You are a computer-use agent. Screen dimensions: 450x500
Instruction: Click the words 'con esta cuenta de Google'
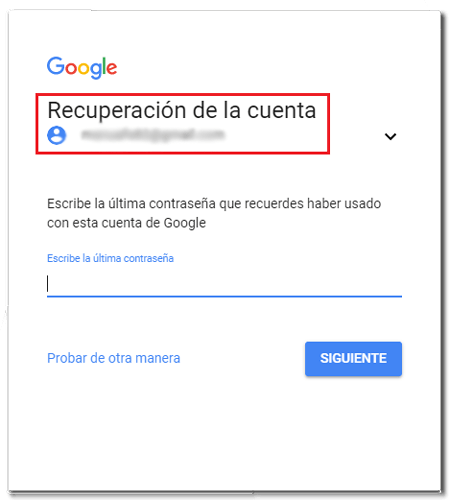[x=126, y=223]
